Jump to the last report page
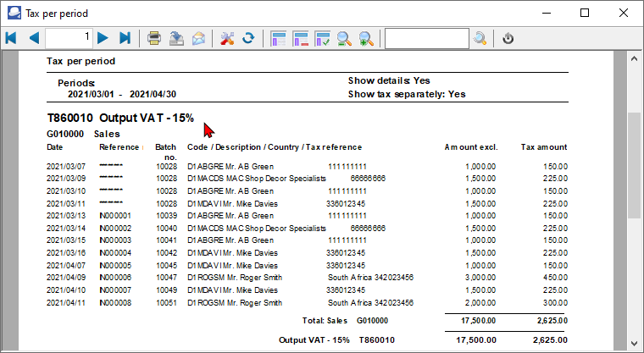644x353 pixels. (125, 38)
